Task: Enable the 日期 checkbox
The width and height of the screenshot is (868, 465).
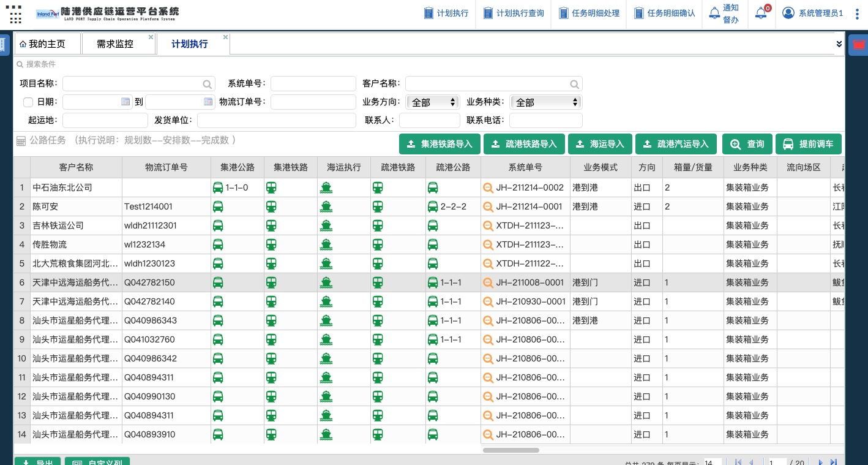Action: point(28,102)
